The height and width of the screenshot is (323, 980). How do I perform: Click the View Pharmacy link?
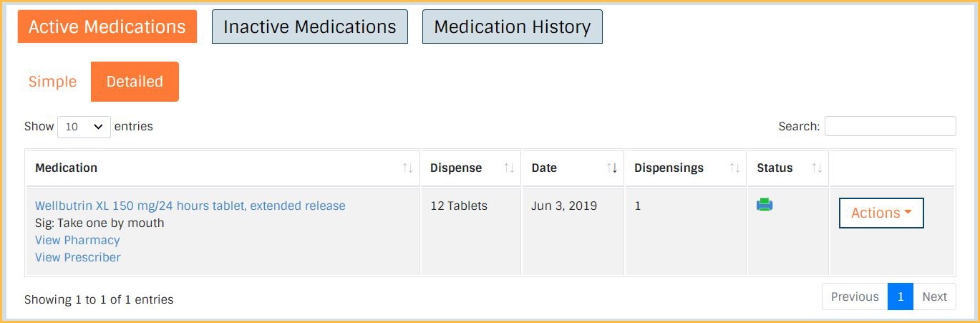click(77, 240)
